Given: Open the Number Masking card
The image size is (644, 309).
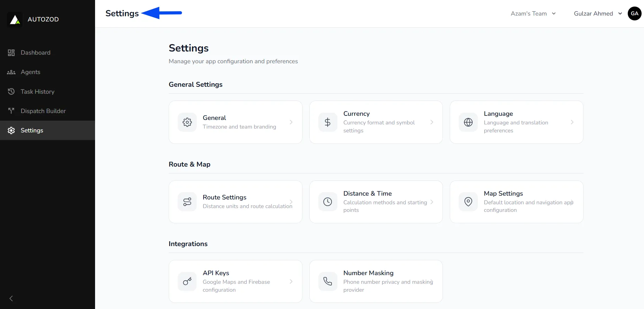Looking at the screenshot, I should pyautogui.click(x=376, y=281).
